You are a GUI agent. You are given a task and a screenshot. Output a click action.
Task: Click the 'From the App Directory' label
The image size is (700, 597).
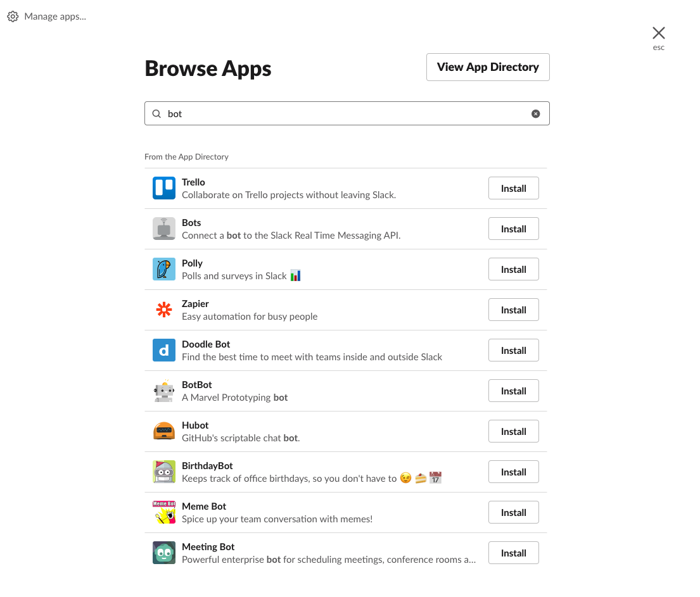pyautogui.click(x=186, y=156)
